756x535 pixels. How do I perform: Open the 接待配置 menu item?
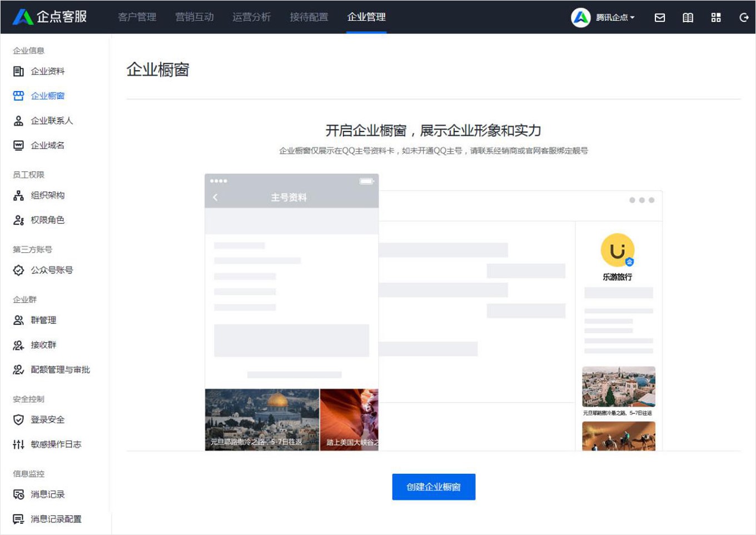(x=309, y=17)
